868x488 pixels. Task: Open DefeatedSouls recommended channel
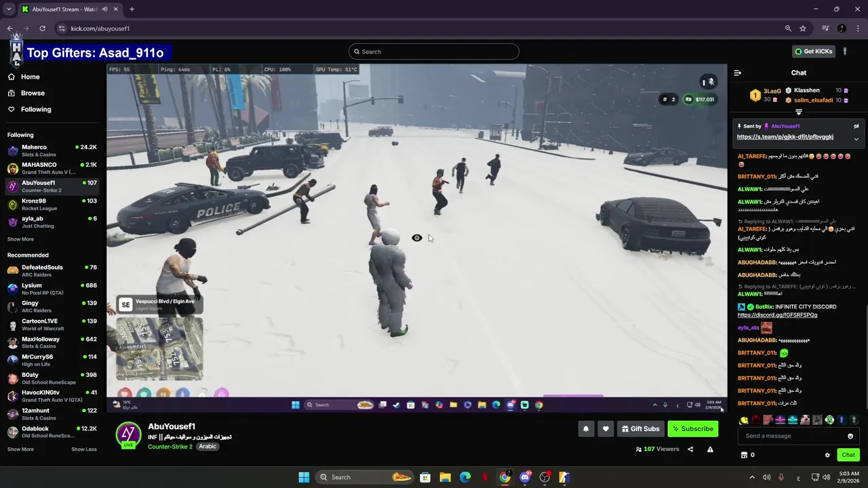52,270
